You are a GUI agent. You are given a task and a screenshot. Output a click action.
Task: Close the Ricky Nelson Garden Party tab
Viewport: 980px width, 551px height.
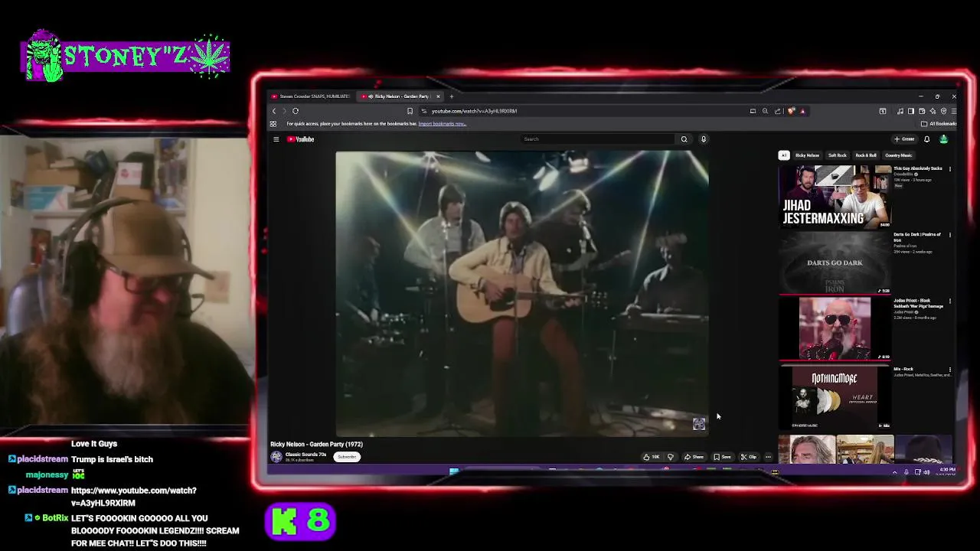438,96
